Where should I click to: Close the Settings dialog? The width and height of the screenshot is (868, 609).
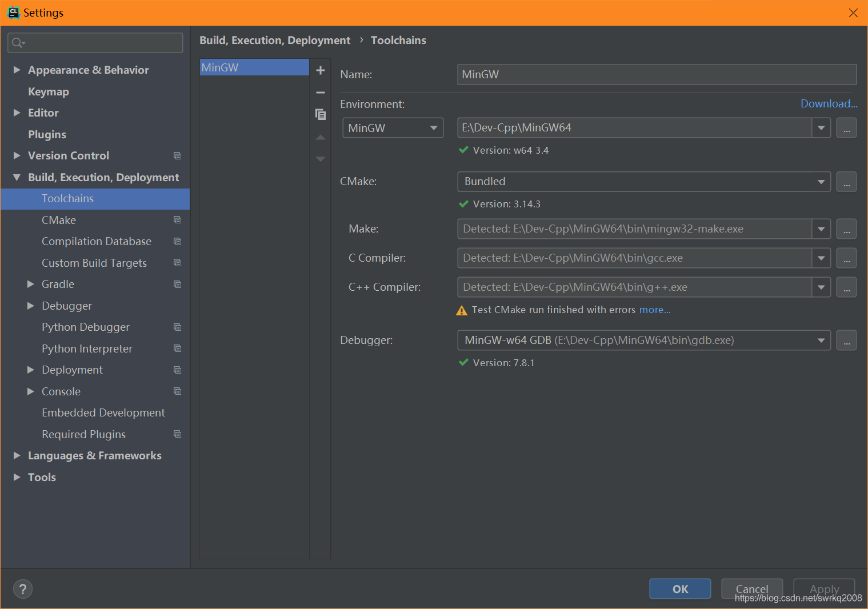853,13
